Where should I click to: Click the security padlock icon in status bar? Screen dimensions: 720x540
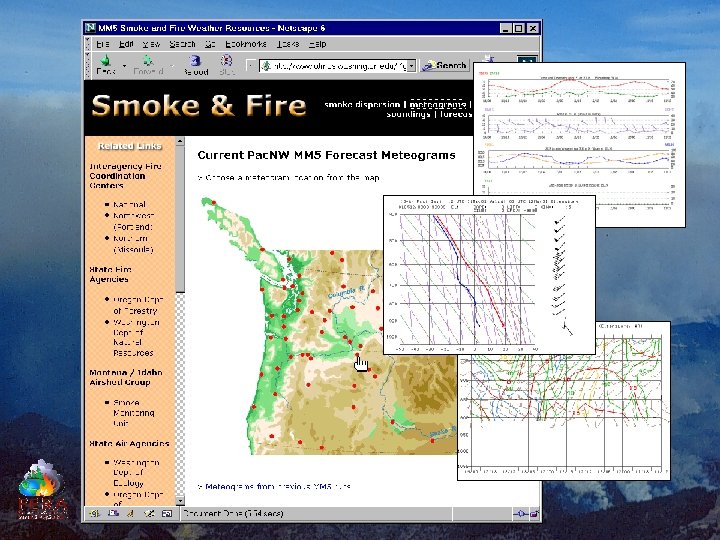point(534,513)
